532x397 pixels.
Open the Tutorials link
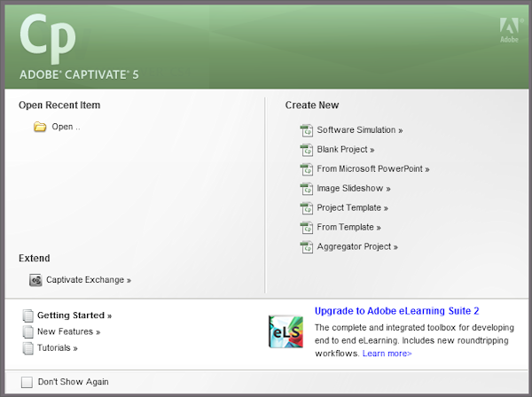tap(57, 348)
